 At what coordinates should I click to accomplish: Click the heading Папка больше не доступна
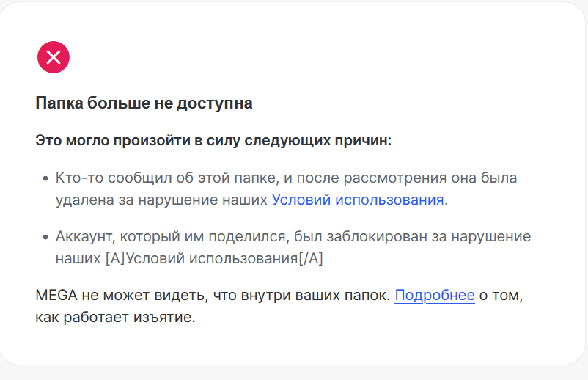(x=144, y=103)
